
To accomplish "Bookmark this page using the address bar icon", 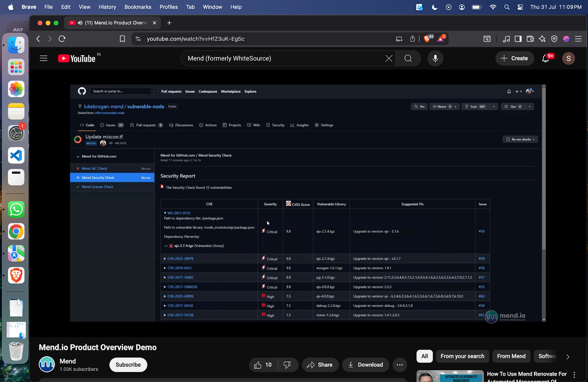I will 122,39.
